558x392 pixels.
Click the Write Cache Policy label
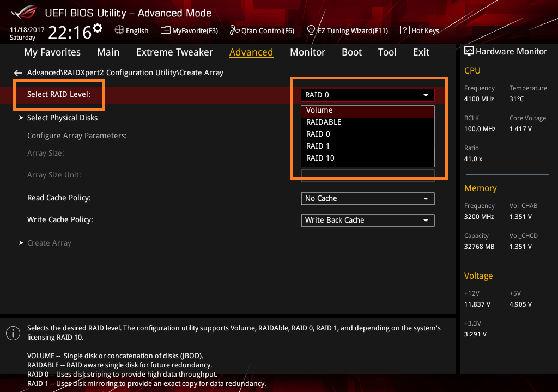(x=60, y=219)
